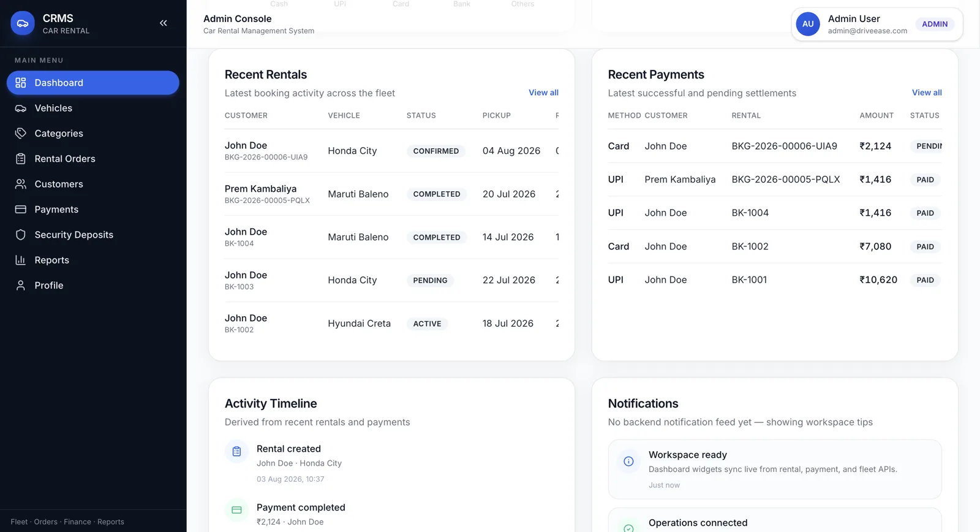Click Maruti Baleno in BK-1004 row
Image resolution: width=980 pixels, height=532 pixels.
358,237
